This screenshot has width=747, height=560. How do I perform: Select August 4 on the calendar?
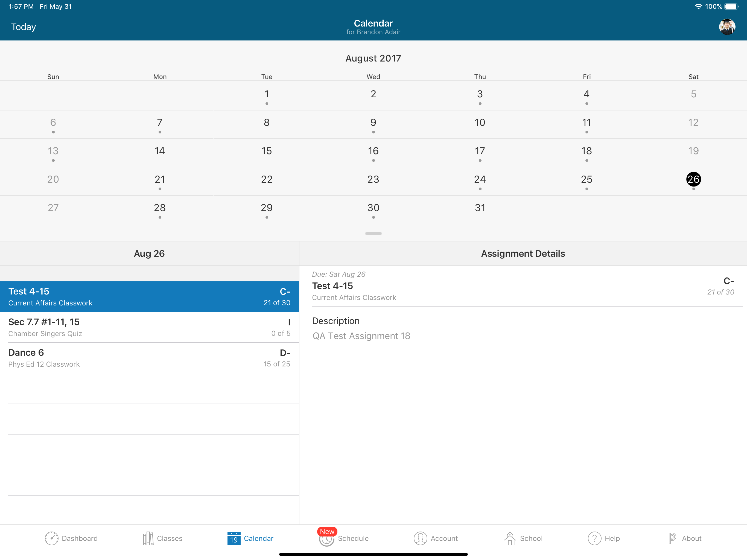[x=586, y=94]
